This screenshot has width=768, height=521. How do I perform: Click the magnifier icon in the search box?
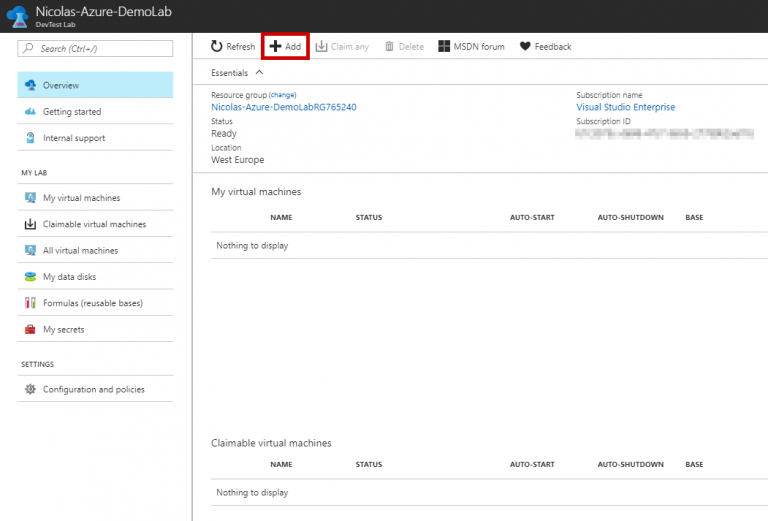(28, 48)
